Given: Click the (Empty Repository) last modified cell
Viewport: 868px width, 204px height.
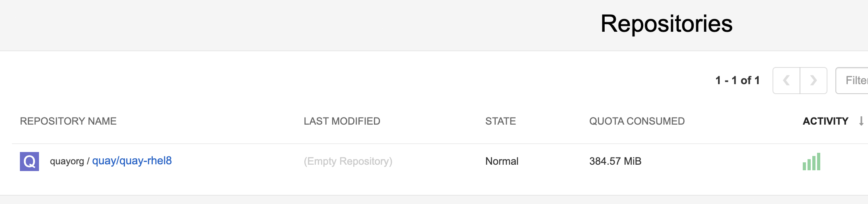Looking at the screenshot, I should tap(348, 161).
